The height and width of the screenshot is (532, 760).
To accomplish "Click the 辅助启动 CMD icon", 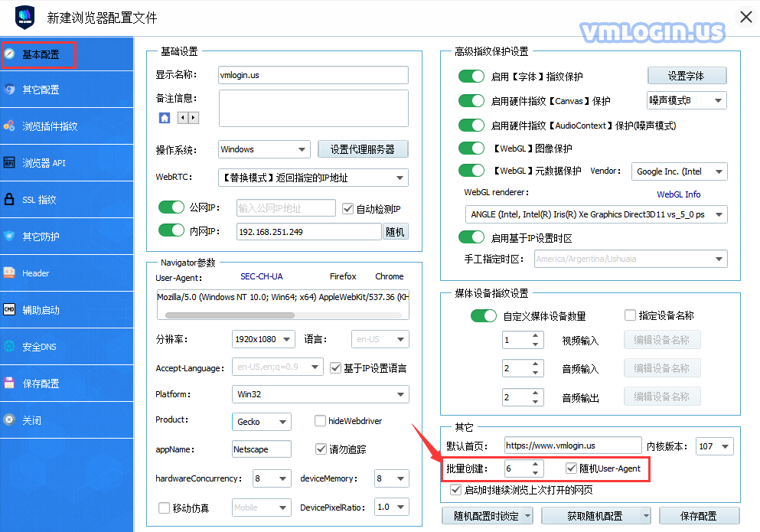I will click(x=9, y=309).
